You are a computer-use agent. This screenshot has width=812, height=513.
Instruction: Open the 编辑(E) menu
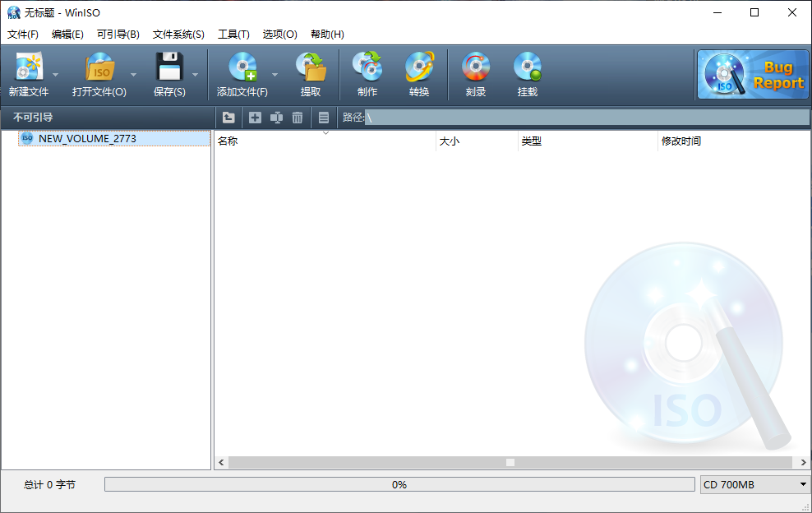pos(67,35)
